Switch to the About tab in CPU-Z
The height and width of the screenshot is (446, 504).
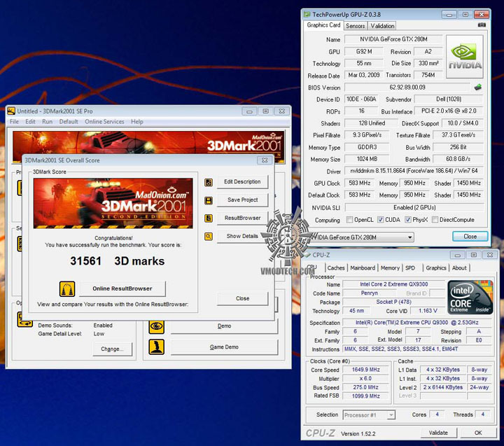(x=459, y=268)
